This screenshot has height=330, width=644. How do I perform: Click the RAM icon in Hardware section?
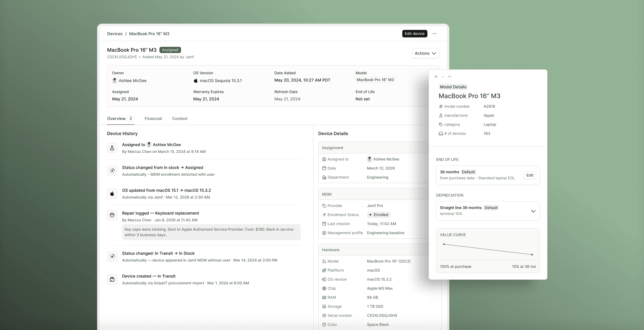click(324, 298)
